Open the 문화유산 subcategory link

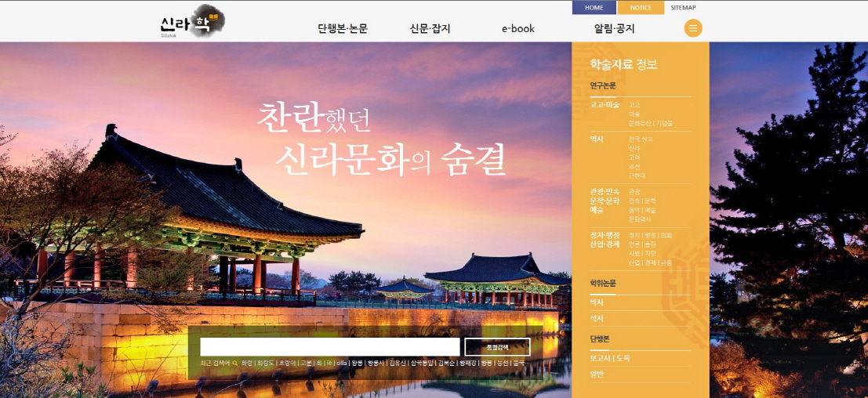(x=641, y=123)
